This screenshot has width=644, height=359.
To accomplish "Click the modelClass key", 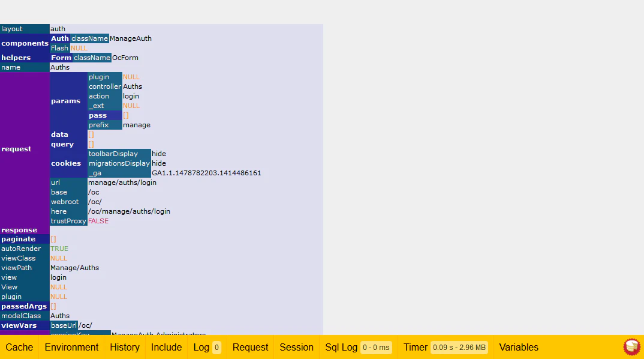I will (x=25, y=316).
